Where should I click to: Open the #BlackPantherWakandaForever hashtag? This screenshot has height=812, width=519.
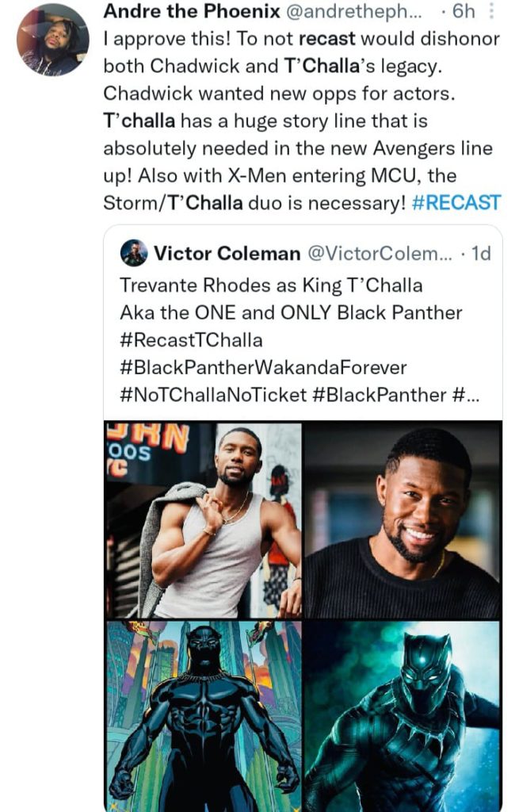point(263,367)
